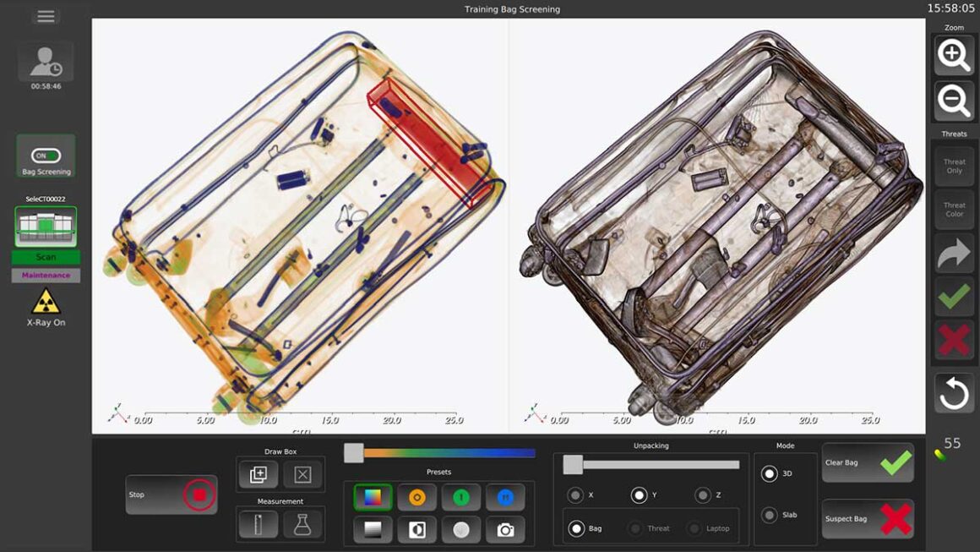Apply the orange organic material preset

tap(417, 496)
